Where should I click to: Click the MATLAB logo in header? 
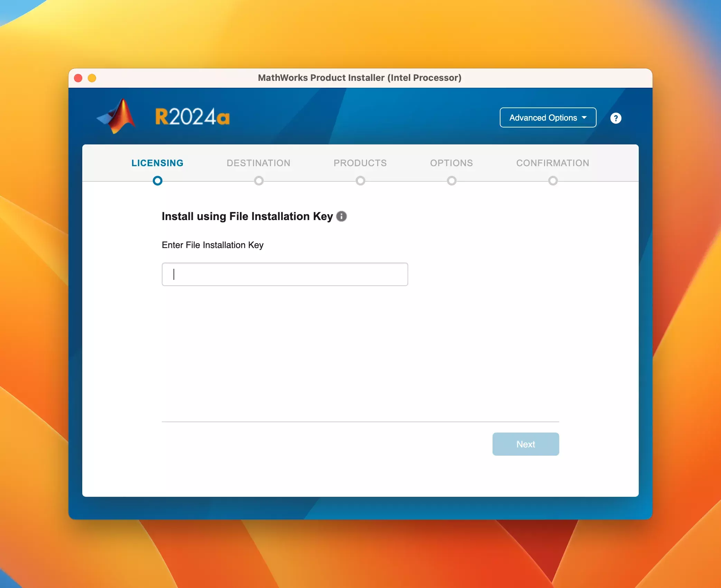coord(117,116)
